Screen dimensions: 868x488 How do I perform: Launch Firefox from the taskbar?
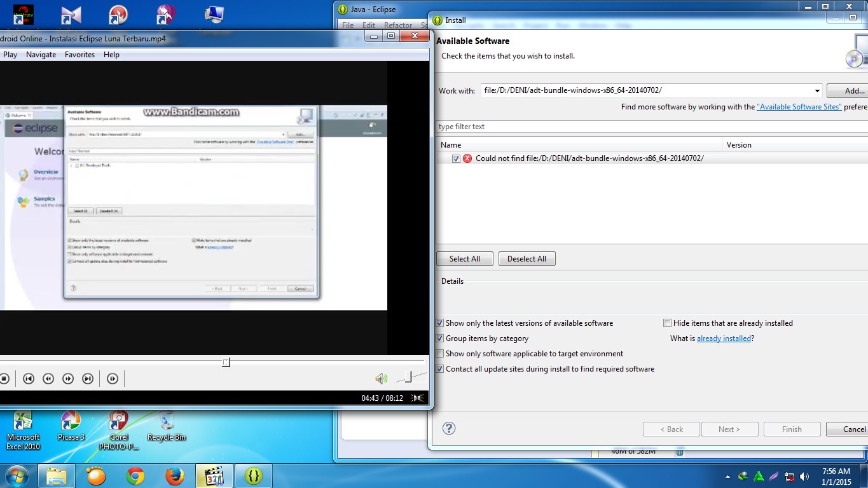(x=174, y=476)
